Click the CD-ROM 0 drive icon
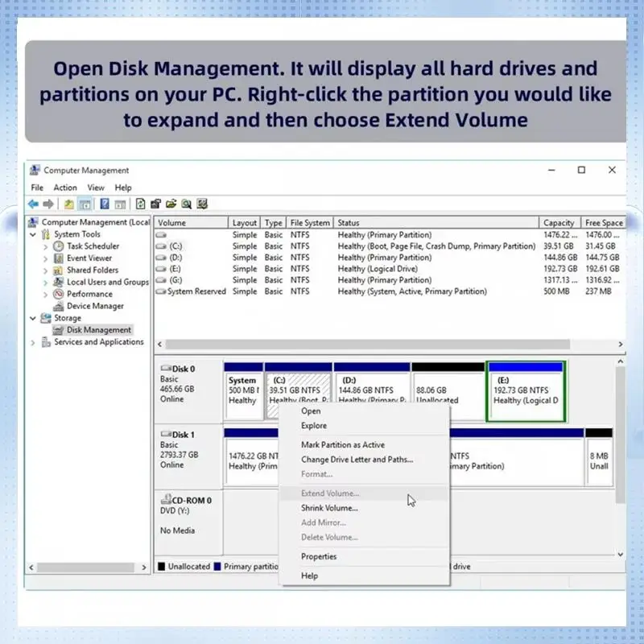The height and width of the screenshot is (644, 644). coord(166,499)
